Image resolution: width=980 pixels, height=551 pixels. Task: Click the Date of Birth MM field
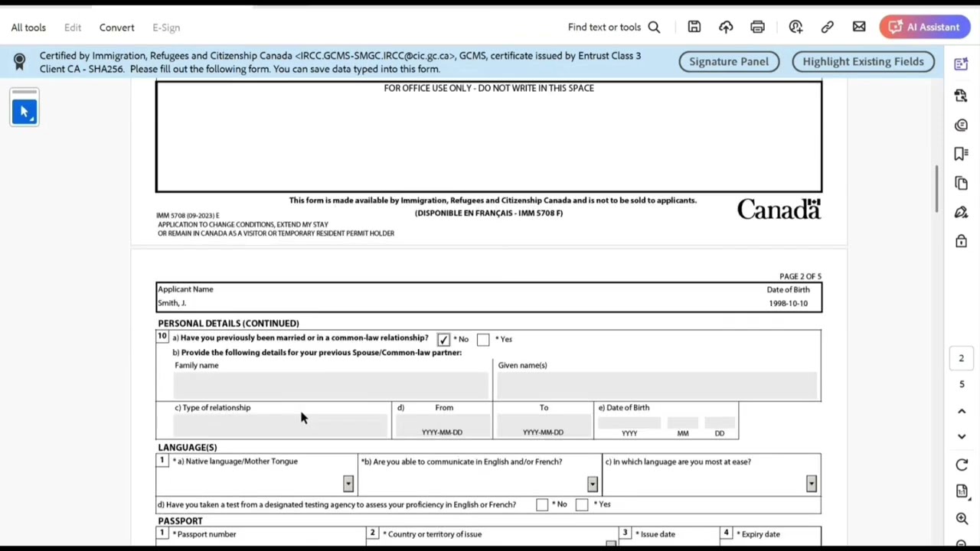(683, 422)
